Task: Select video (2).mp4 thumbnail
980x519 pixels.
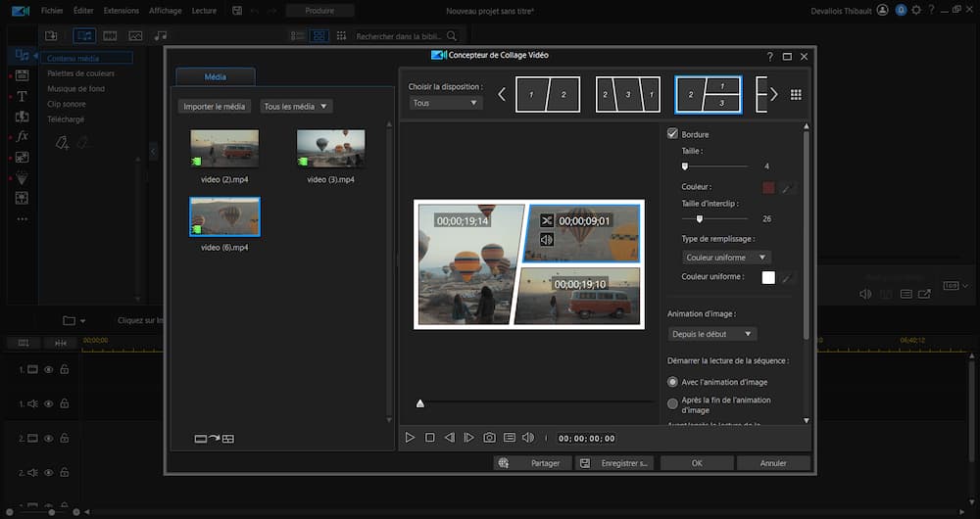Action: coord(224,148)
